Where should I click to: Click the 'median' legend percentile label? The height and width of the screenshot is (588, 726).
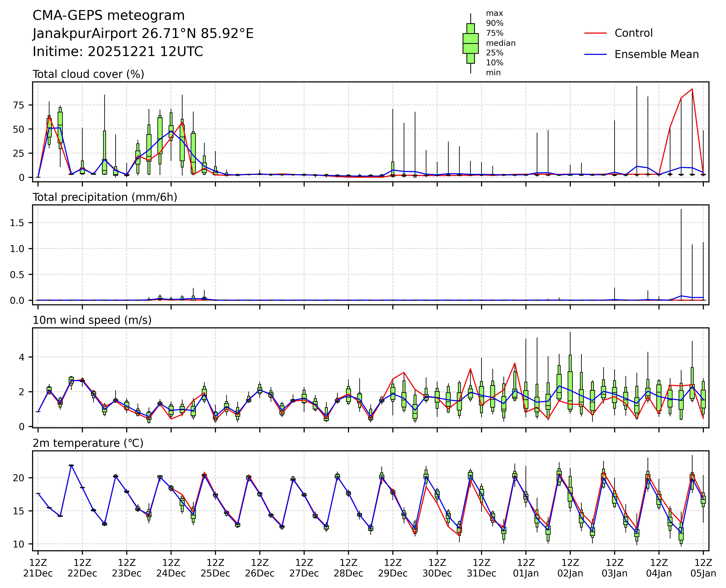click(501, 43)
